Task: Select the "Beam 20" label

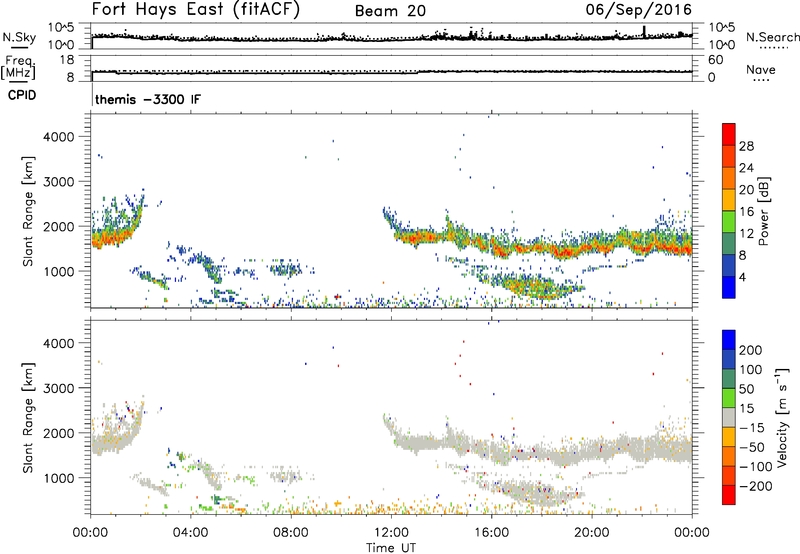Action: 390,11
